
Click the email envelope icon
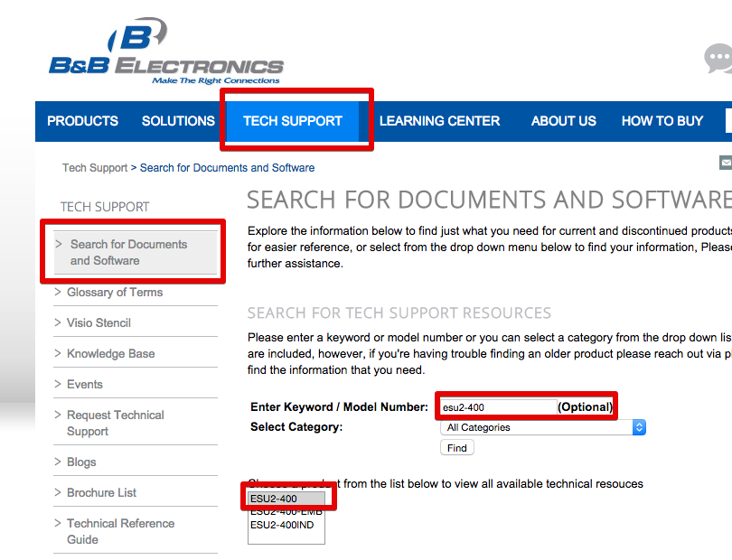[726, 163]
